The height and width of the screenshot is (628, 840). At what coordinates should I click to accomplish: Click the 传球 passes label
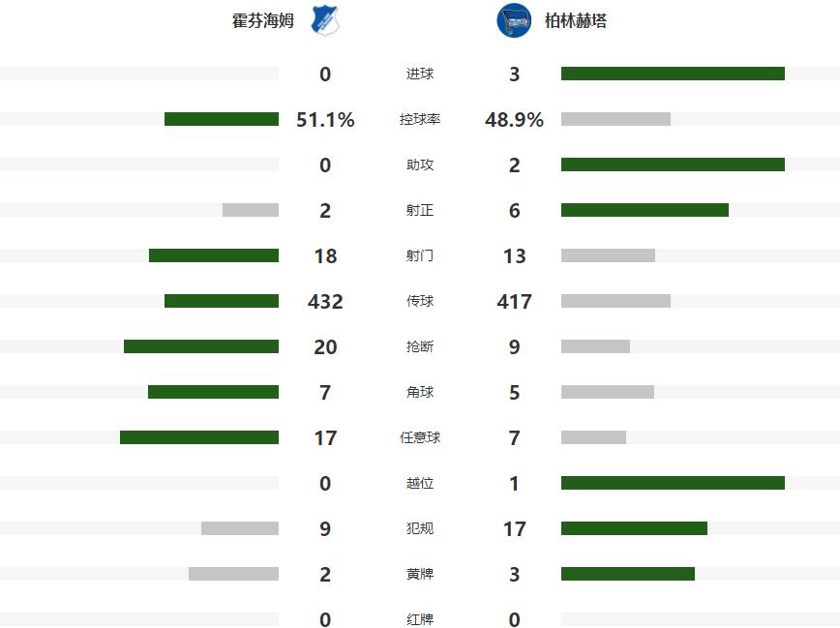pyautogui.click(x=419, y=301)
